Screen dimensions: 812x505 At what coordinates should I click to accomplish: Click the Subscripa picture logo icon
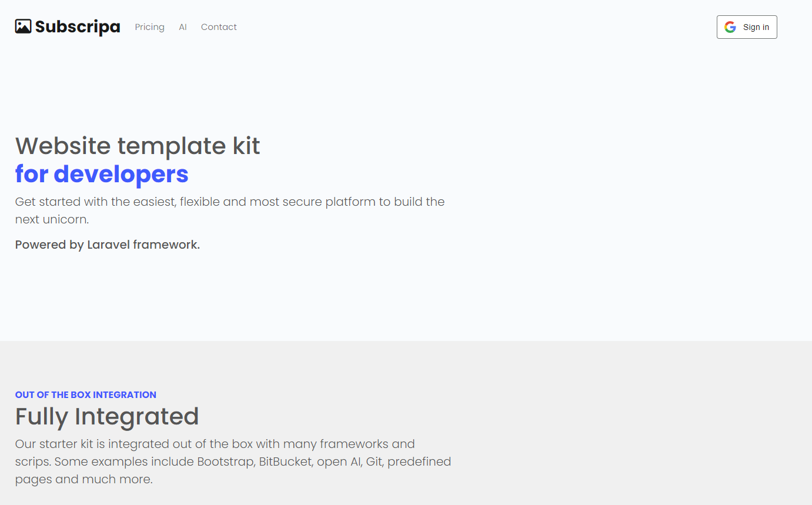[23, 26]
